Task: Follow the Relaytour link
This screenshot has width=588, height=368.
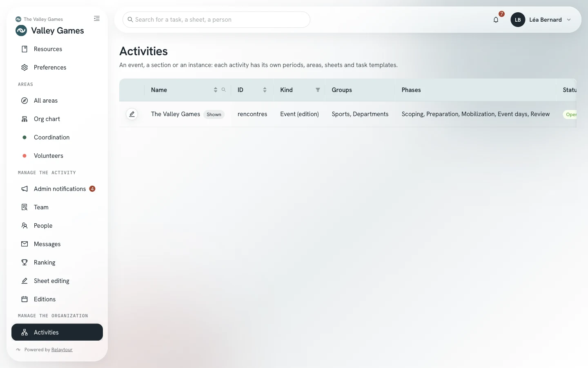Action: pos(62,350)
